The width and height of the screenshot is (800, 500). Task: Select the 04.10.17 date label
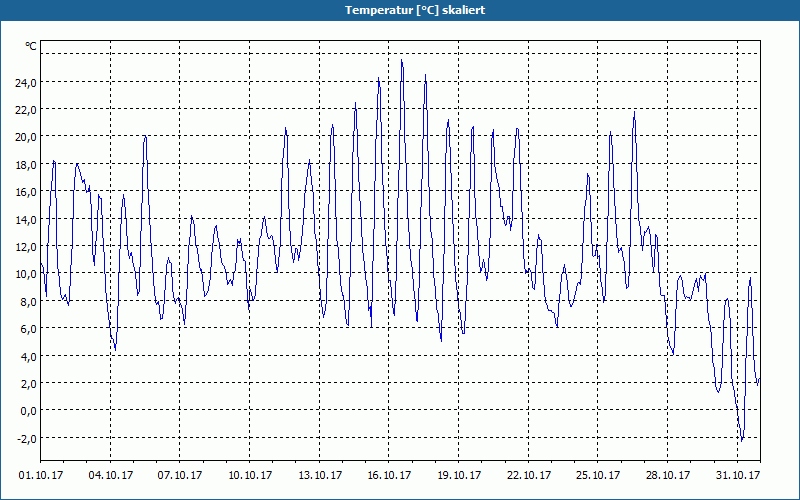(111, 475)
